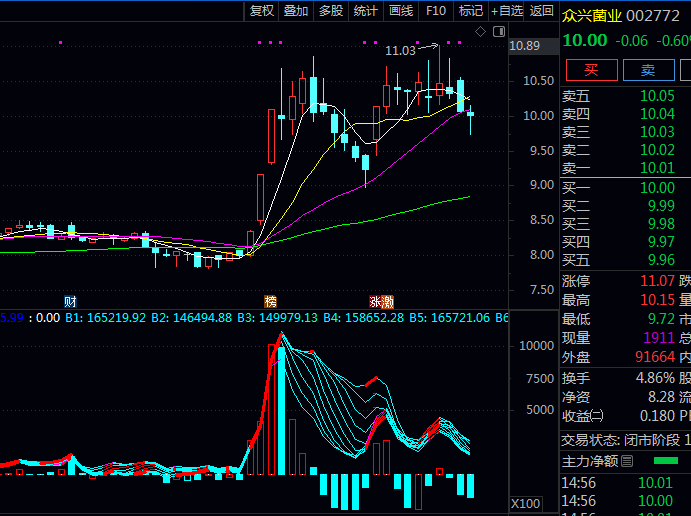The image size is (691, 516).
Task: Add stock via +自选 button
Action: tap(507, 11)
